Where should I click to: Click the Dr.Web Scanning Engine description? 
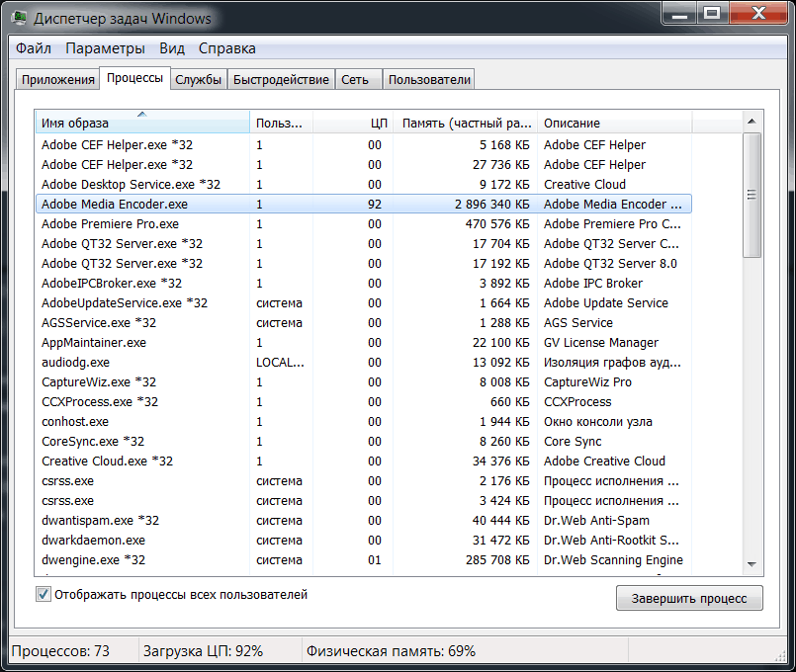(613, 560)
